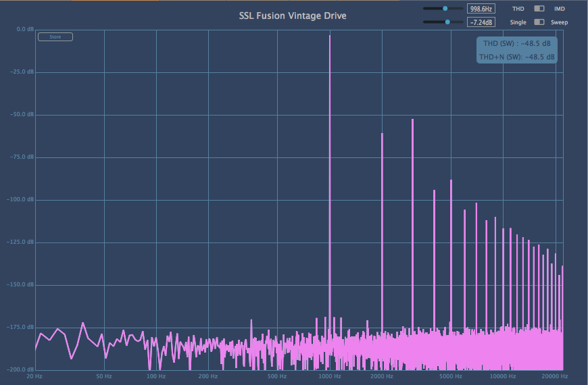588x385 pixels.
Task: Click the -50.0 dB axis label
Action: pos(22,114)
